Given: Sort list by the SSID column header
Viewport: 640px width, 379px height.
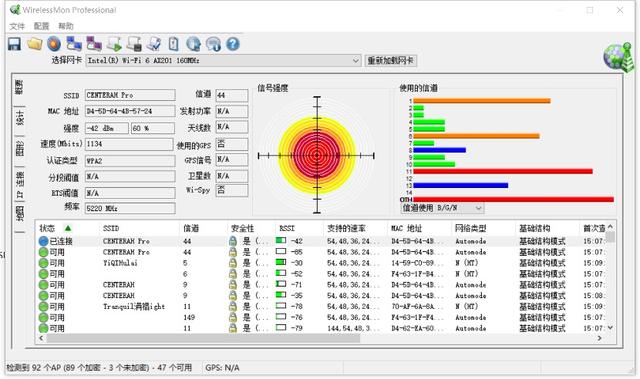Looking at the screenshot, I should [139, 228].
